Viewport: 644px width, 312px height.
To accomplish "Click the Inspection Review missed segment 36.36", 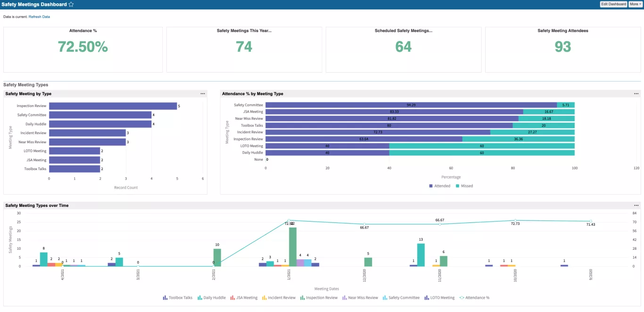I will [519, 139].
